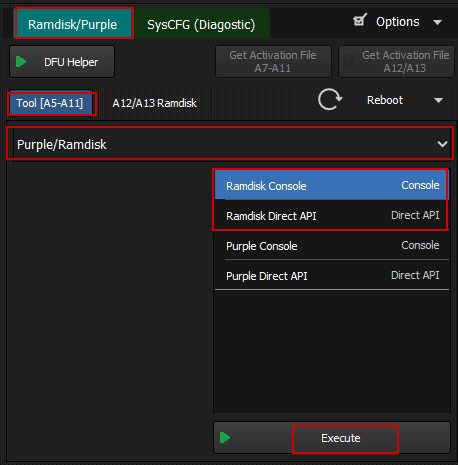Switch to the SysCFG (Diagostic) tab
Image resolution: width=458 pixels, height=465 pixels.
tap(201, 23)
